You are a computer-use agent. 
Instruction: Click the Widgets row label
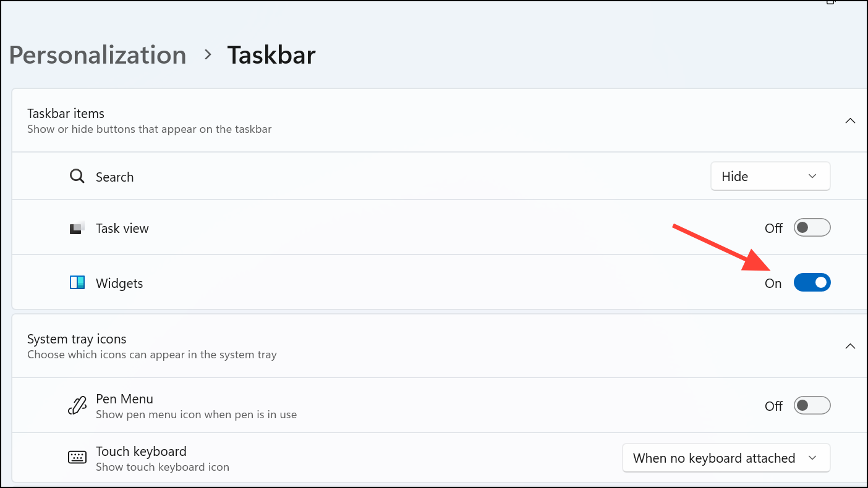click(x=119, y=282)
